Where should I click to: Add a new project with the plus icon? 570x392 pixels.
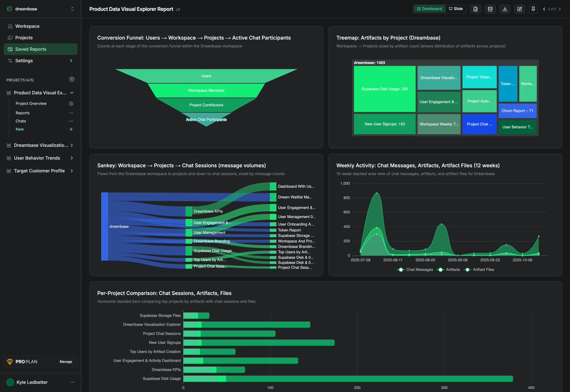(x=72, y=79)
